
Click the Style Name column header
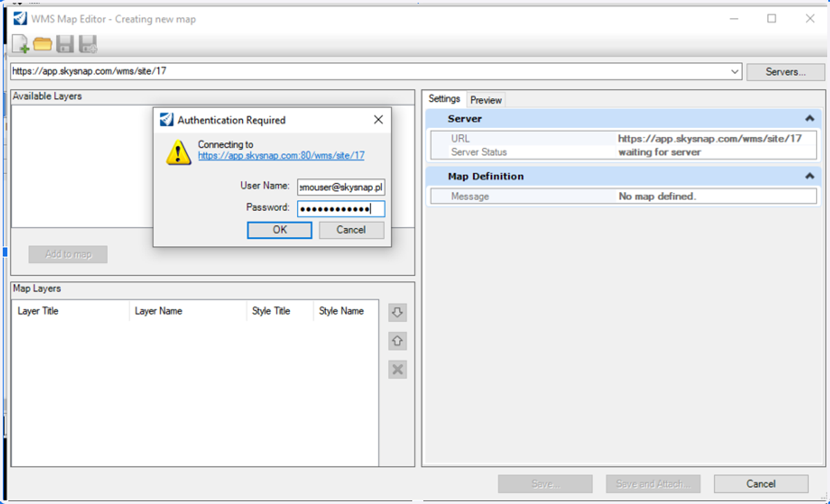point(346,311)
